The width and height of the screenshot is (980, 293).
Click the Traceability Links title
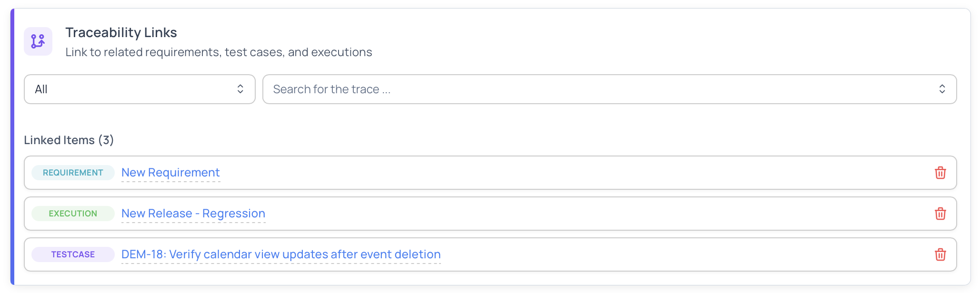(x=121, y=32)
